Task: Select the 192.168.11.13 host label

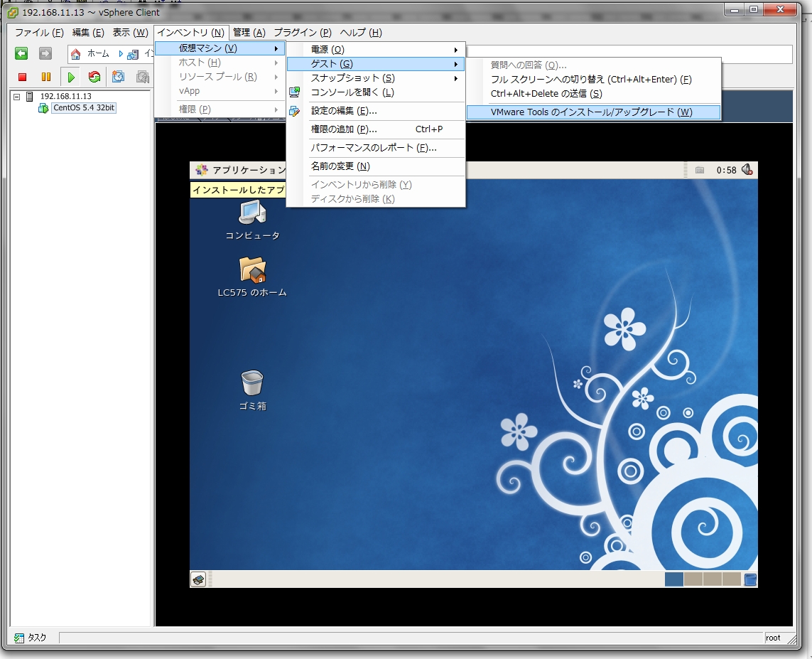Action: coord(66,97)
